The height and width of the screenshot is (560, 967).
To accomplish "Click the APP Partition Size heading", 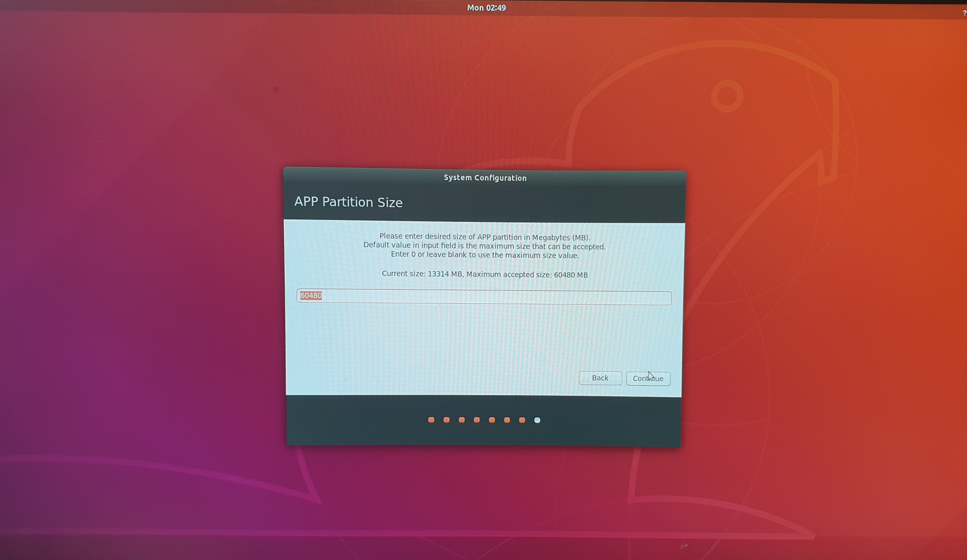I will [x=348, y=202].
